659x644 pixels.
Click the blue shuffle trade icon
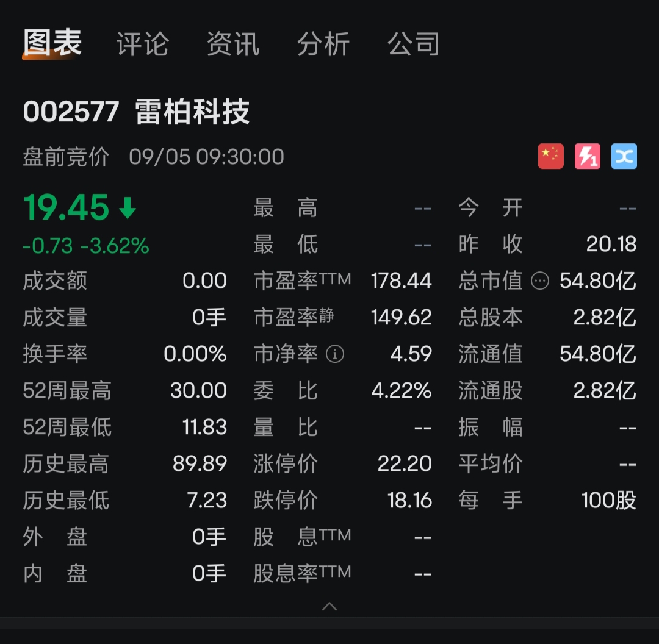coord(624,156)
